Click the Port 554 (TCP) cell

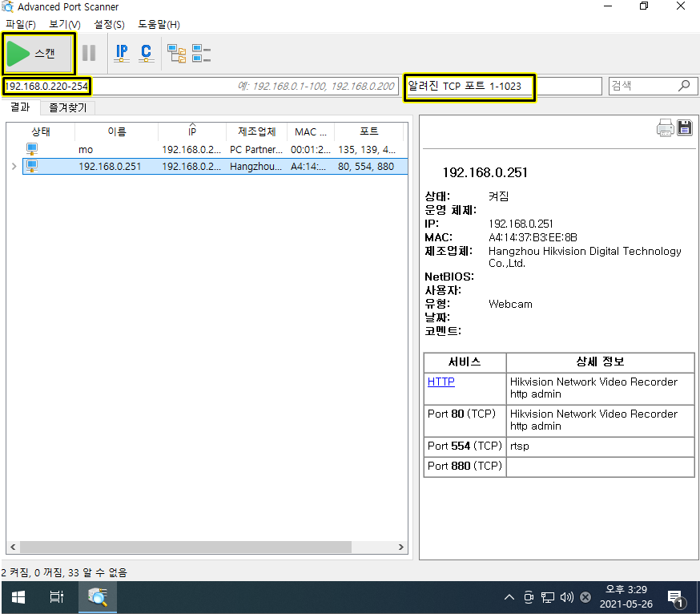tap(465, 446)
